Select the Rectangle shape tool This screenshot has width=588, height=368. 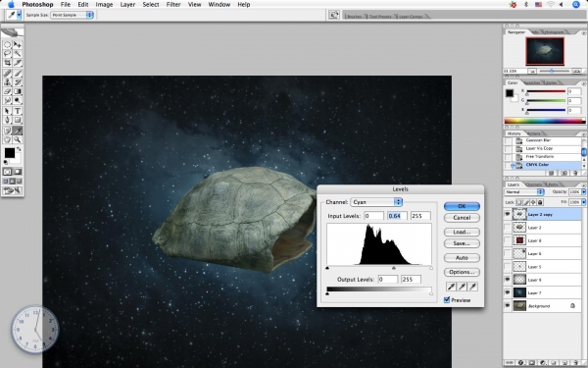[18, 120]
